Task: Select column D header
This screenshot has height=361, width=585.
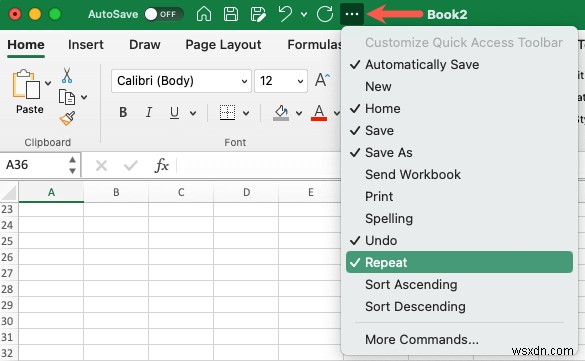Action: tap(246, 192)
